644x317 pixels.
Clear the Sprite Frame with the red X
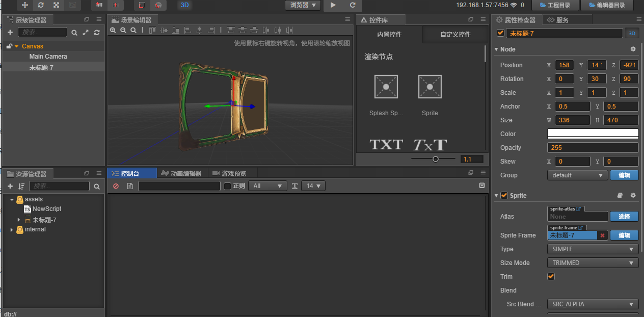[x=602, y=235]
